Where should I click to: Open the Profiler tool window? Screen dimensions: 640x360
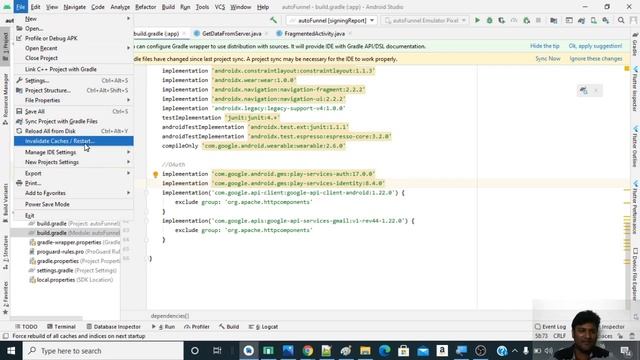[197, 327]
